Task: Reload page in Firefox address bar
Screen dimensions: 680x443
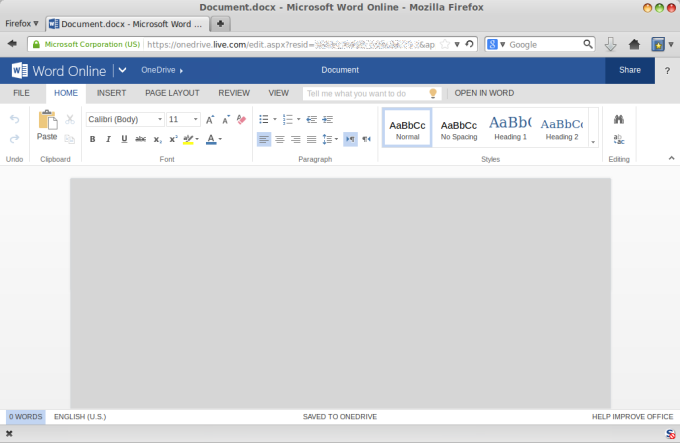Action: click(x=469, y=44)
